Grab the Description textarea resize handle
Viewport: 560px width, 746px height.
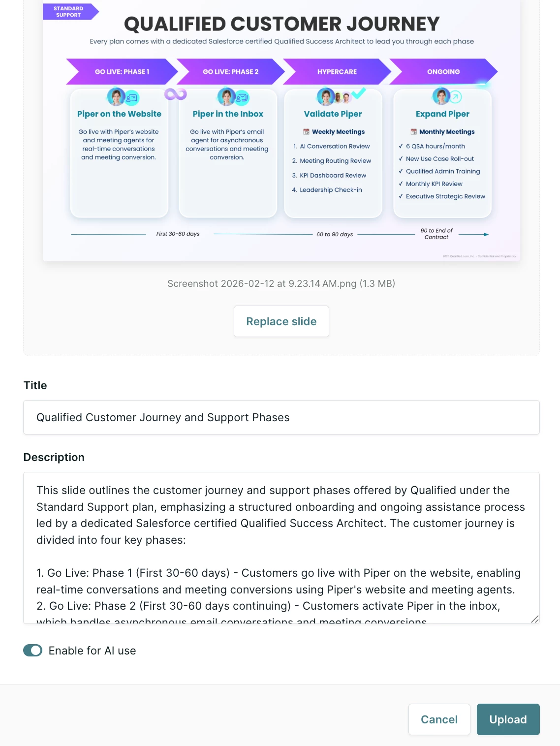pos(534,619)
